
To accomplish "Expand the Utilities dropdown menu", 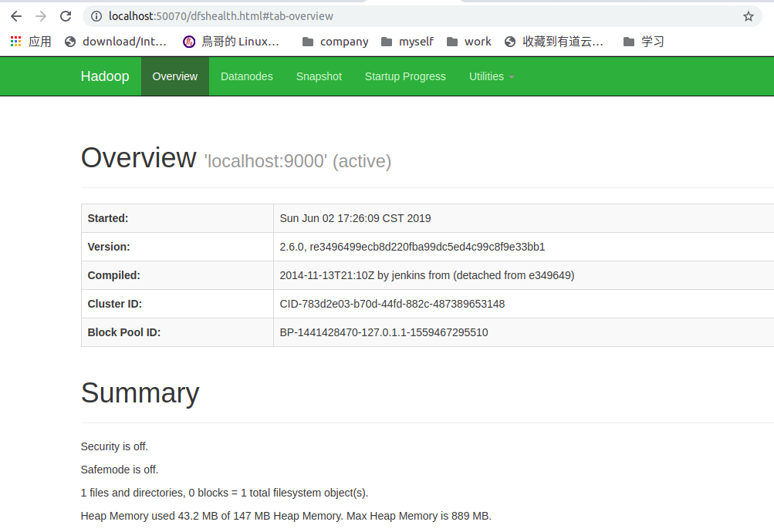I will point(492,76).
